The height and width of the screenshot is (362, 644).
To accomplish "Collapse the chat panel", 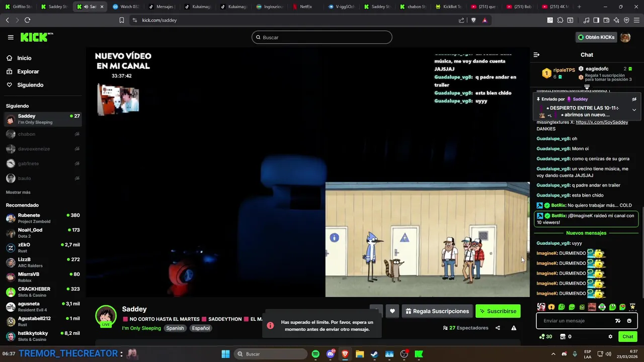I will 536,55.
